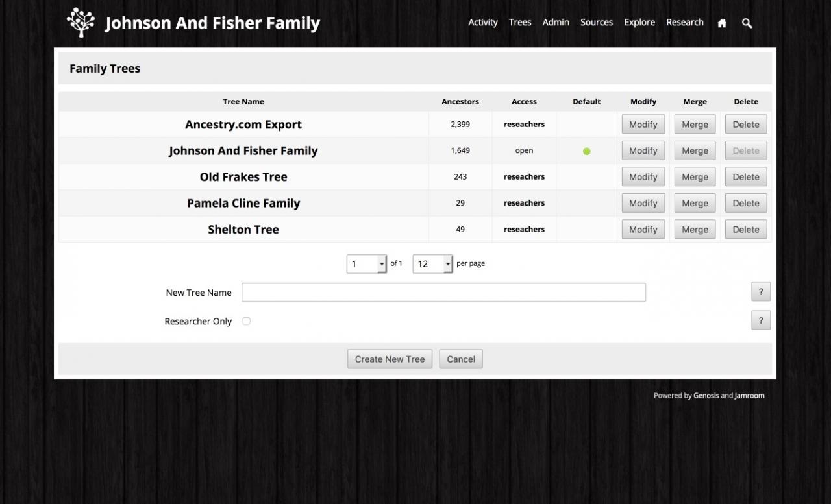Click help button beside New Tree Name
The width and height of the screenshot is (831, 504).
click(760, 293)
